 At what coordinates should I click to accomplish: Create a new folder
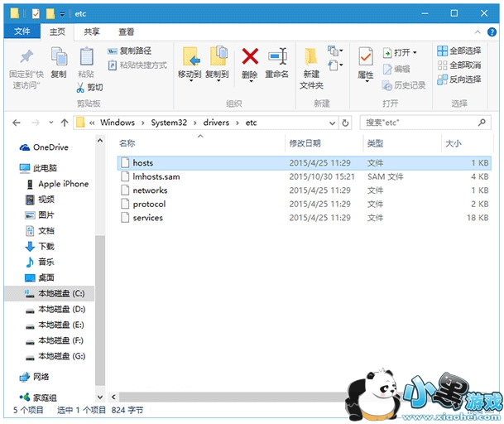click(x=311, y=69)
